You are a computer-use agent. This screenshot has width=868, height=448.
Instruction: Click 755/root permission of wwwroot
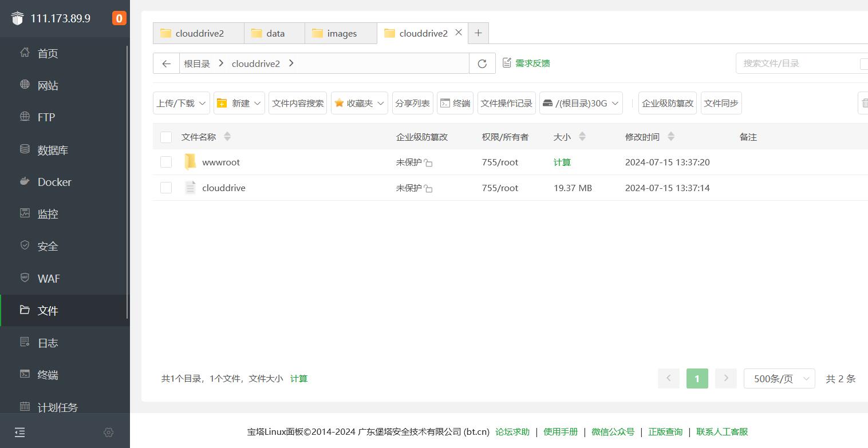pos(500,162)
